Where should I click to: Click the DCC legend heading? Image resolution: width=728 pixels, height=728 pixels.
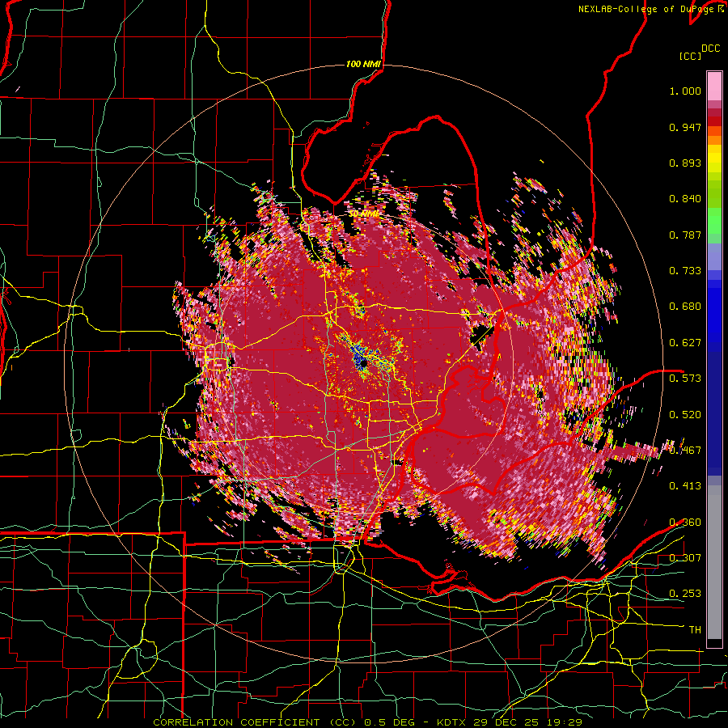tap(710, 49)
